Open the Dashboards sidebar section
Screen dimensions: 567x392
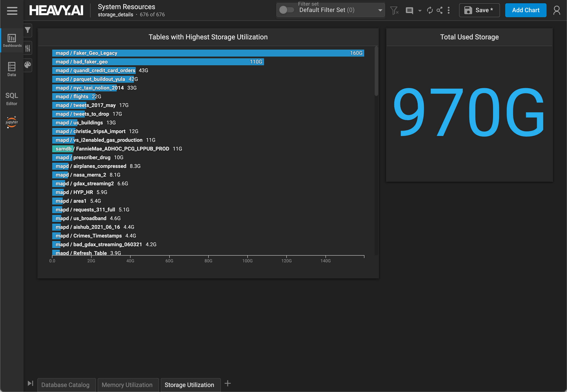[12, 40]
